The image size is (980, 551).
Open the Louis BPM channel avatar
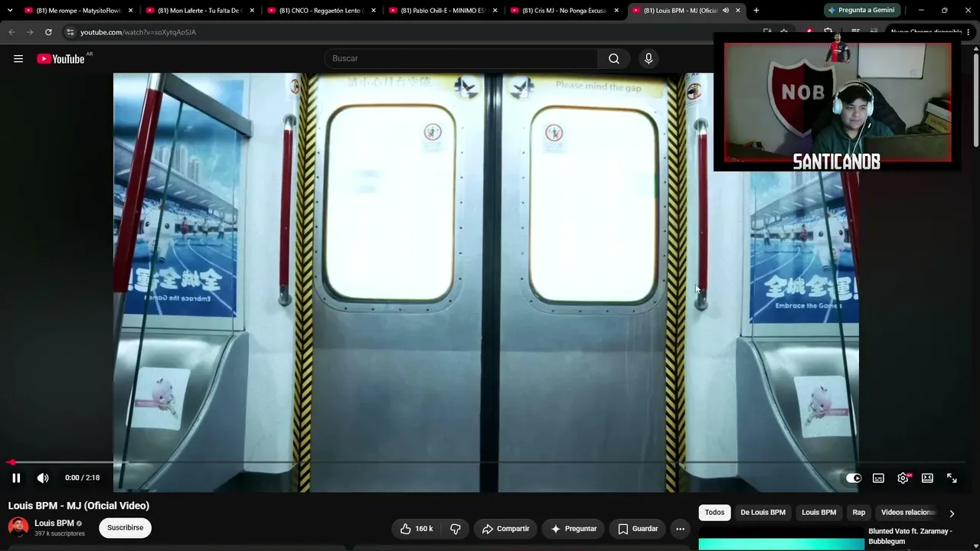pyautogui.click(x=18, y=528)
